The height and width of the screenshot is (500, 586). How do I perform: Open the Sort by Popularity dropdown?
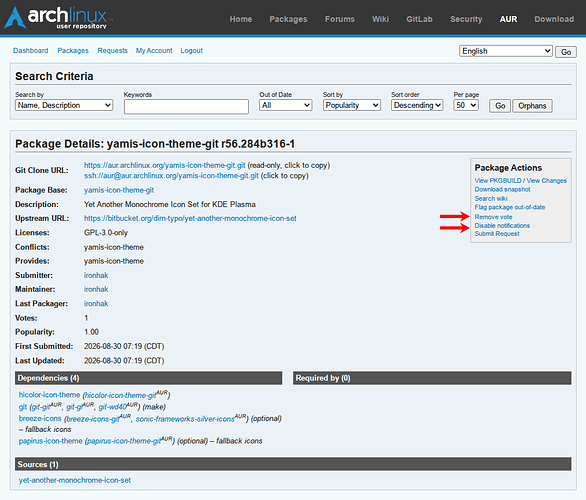pos(352,105)
